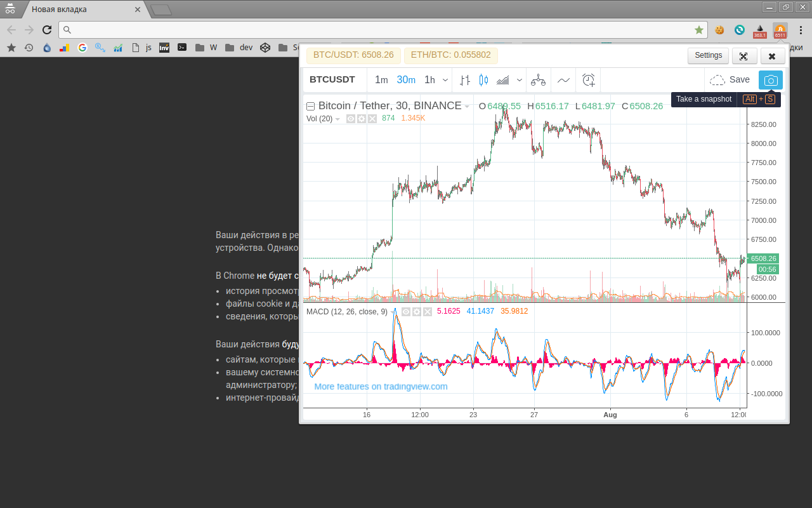
Task: Open the Google G bookmark
Action: [82, 47]
